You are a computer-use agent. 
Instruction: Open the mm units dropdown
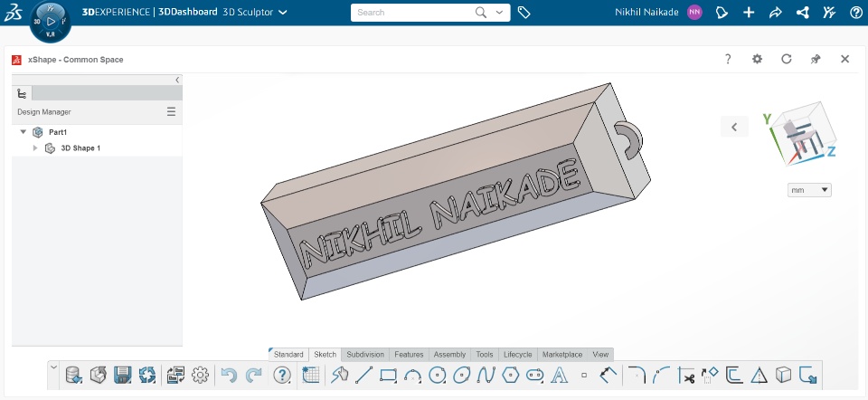809,190
